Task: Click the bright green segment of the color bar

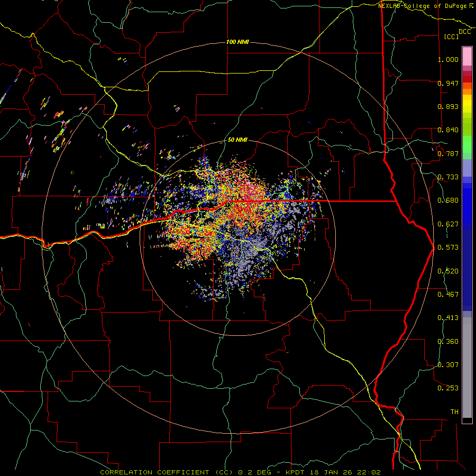Action: (x=467, y=144)
